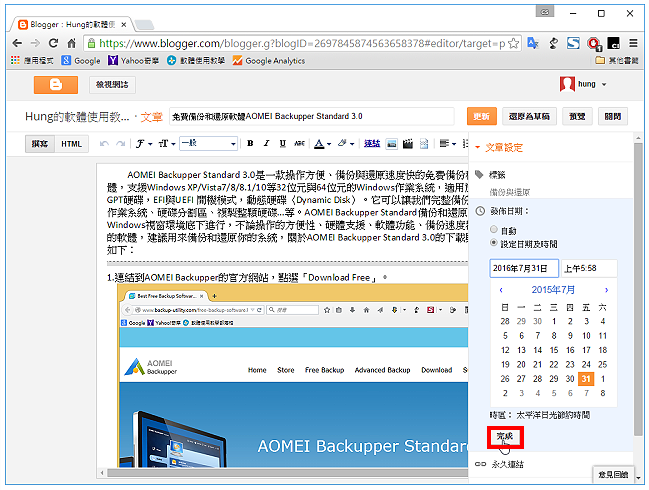Click the Close button beside Preview
The width and height of the screenshot is (649, 490).
click(x=613, y=116)
